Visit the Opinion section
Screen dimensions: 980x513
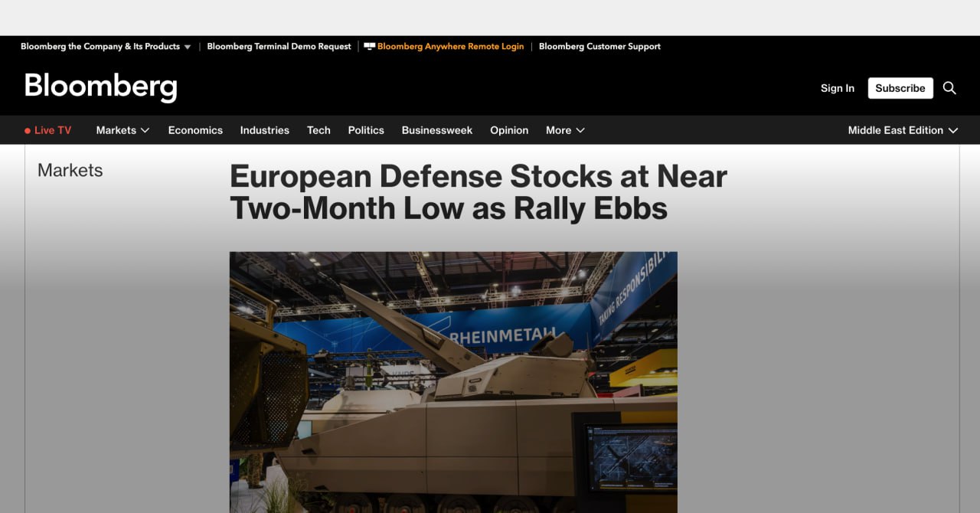[509, 130]
